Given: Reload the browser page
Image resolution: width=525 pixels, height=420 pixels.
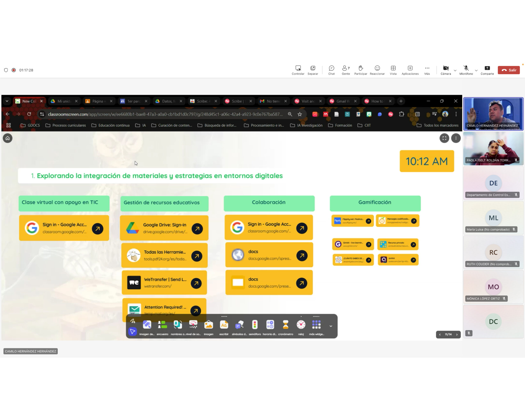Looking at the screenshot, I should tap(29, 114).
